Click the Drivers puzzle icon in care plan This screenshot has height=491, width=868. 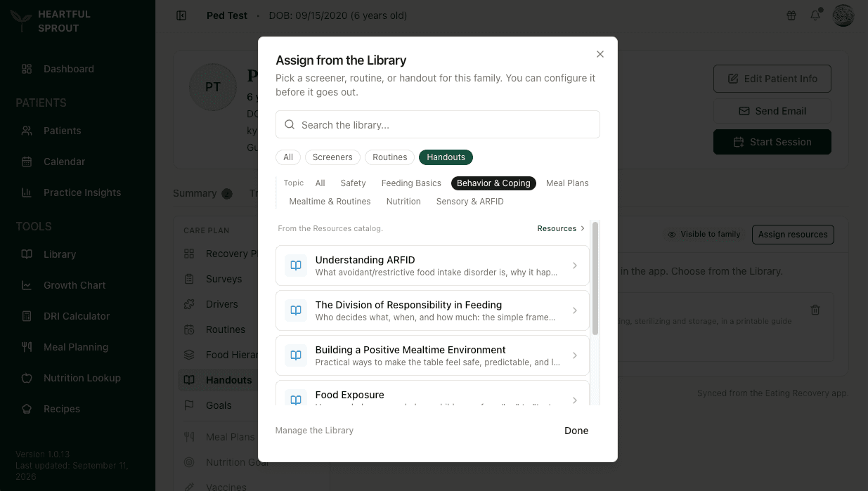click(x=189, y=304)
